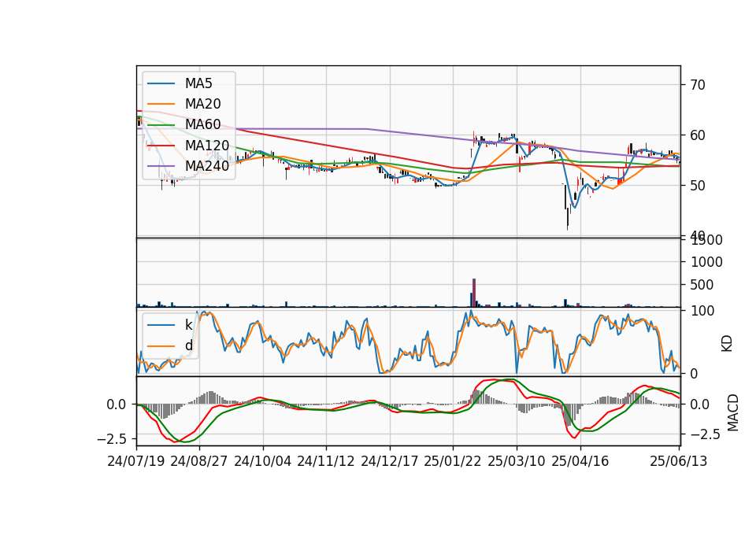This screenshot has width=756, height=543.
Task: Click the price axis value 50
Action: 698,186
